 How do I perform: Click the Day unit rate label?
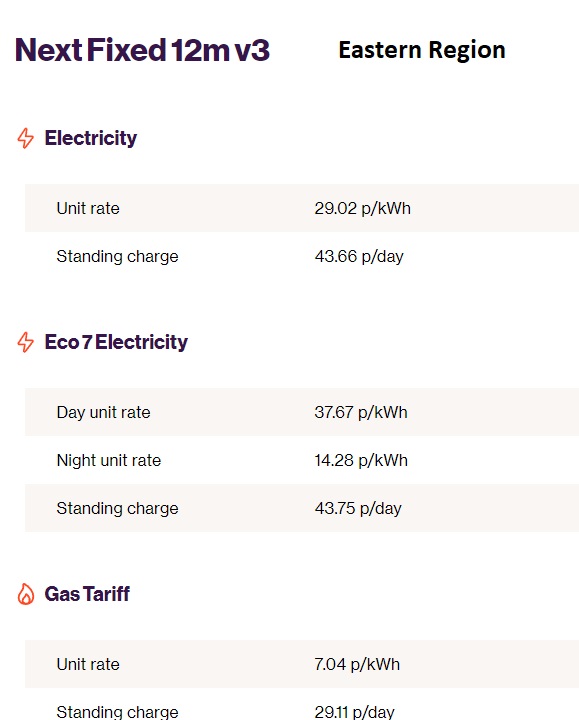(x=103, y=412)
